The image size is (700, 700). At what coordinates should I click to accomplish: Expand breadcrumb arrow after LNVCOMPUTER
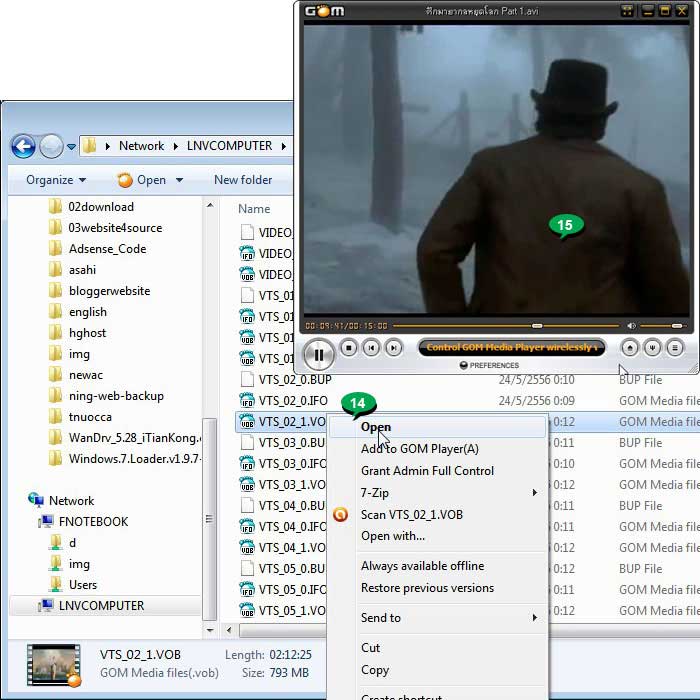pyautogui.click(x=283, y=146)
